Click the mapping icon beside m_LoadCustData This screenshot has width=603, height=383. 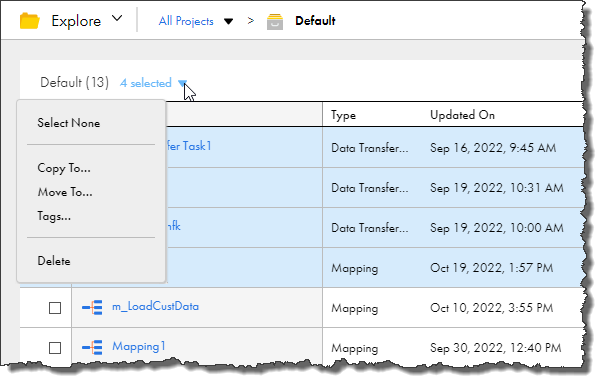(92, 307)
